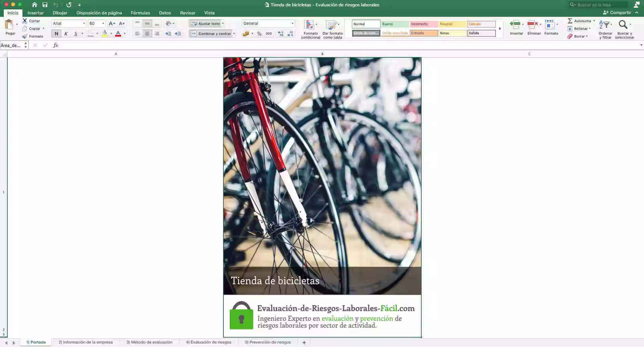Click Dar formato como tabla
Screen dimensions: 644x347
(x=332, y=29)
